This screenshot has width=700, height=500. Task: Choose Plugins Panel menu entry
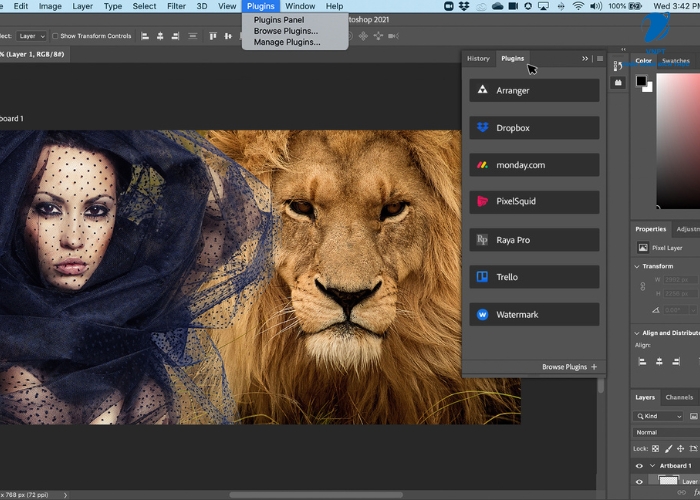pyautogui.click(x=279, y=20)
